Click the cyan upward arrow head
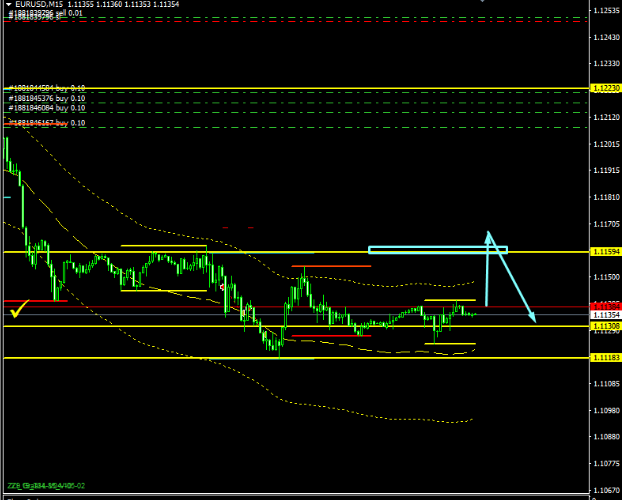The width and height of the screenshot is (623, 500). (488, 237)
